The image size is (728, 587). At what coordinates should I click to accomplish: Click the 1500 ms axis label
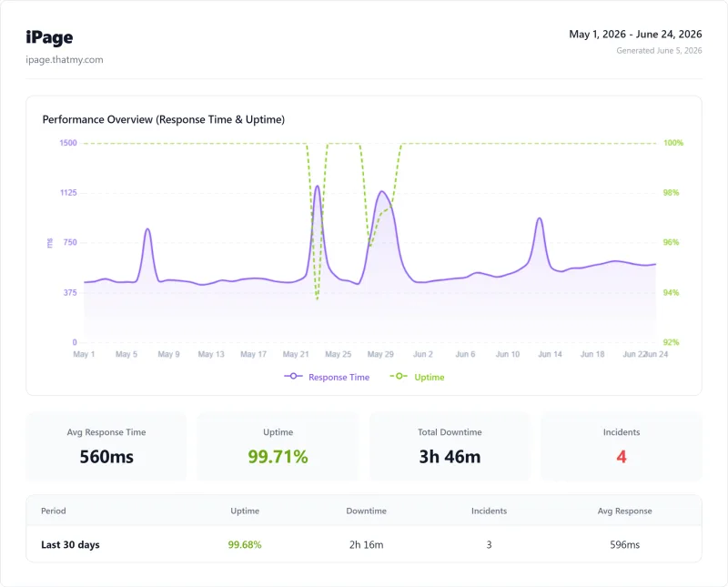[68, 143]
